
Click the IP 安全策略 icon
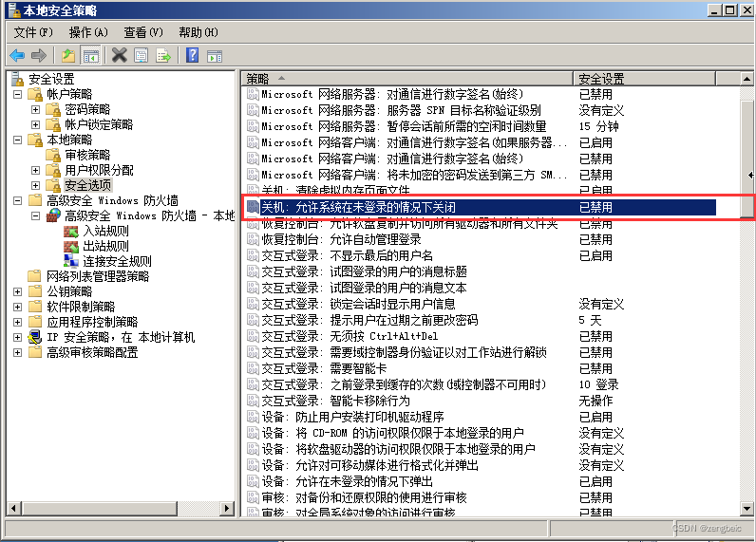pos(35,337)
